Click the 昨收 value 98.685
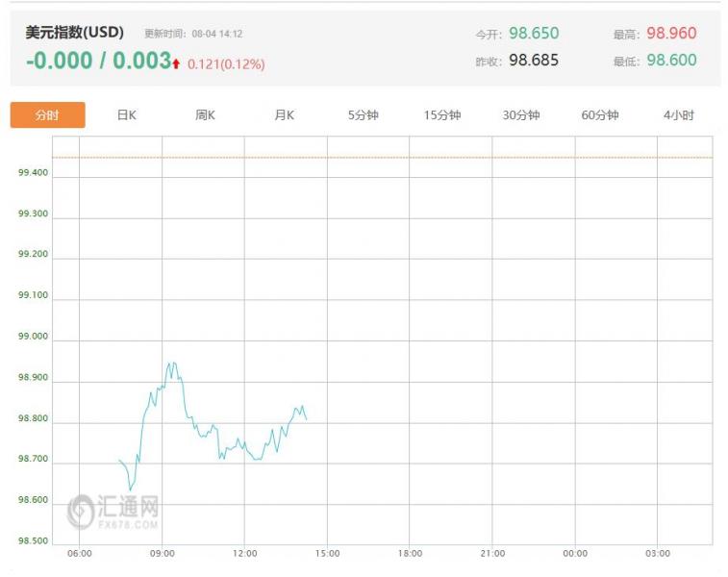Screen dimensions: 728x577 534,61
